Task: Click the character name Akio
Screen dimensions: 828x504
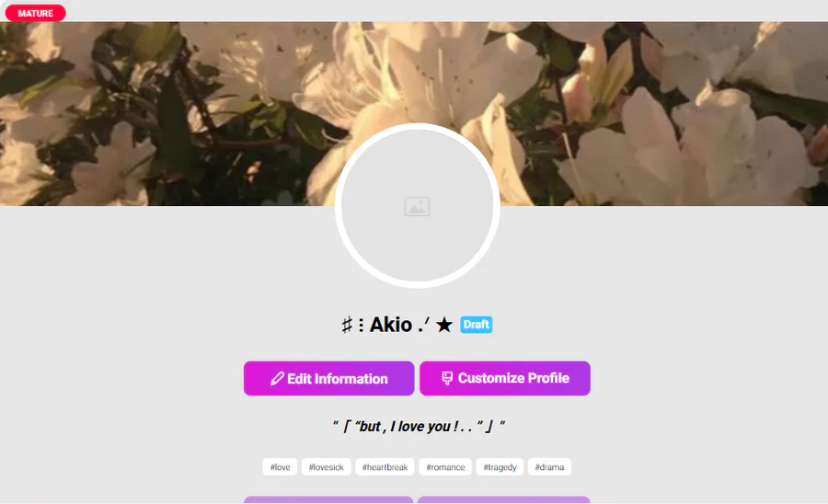Action: 391,325
